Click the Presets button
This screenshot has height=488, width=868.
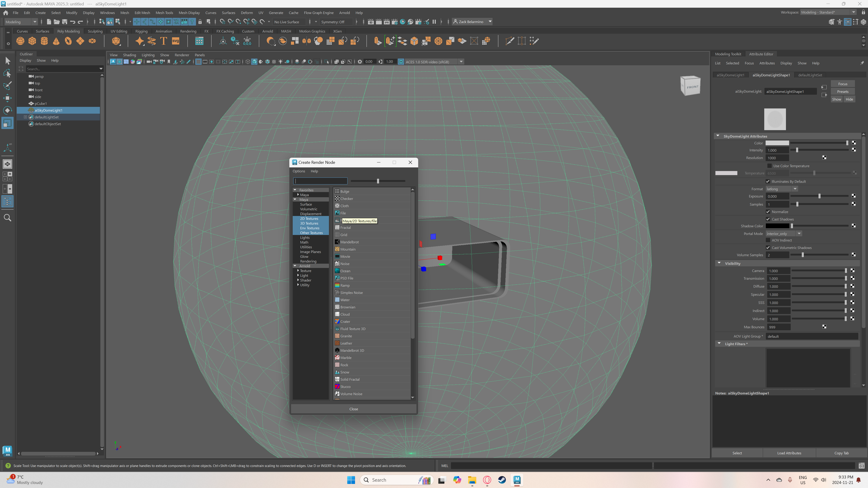pos(842,91)
